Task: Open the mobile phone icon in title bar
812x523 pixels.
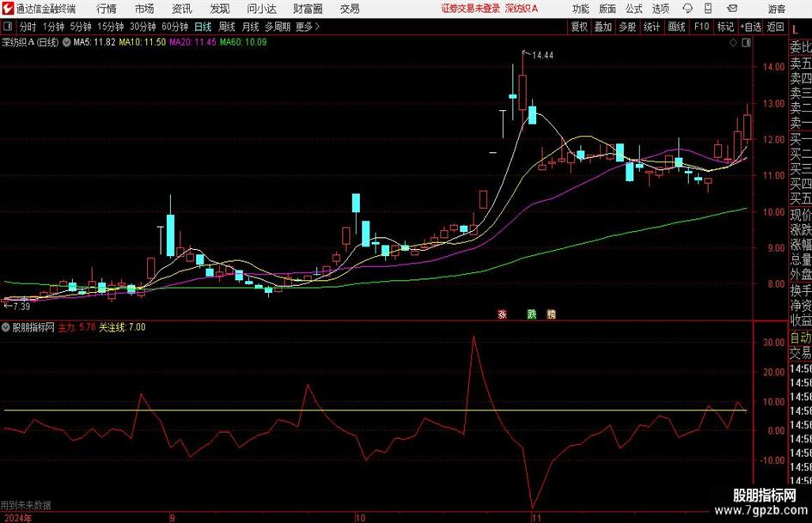Action: click(x=708, y=9)
